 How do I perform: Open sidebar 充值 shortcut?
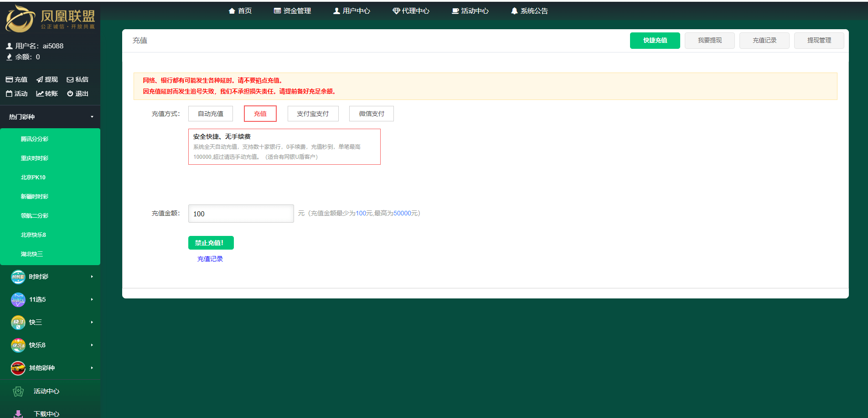click(16, 79)
